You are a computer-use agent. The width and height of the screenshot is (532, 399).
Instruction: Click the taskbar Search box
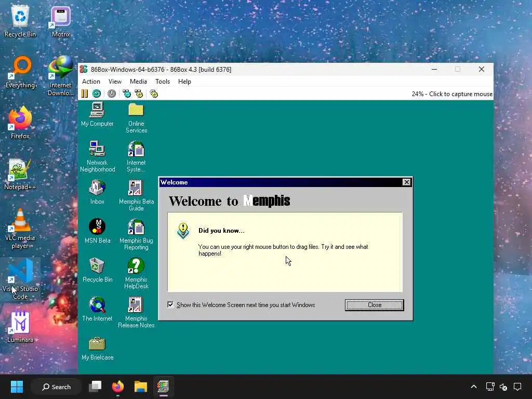click(56, 387)
